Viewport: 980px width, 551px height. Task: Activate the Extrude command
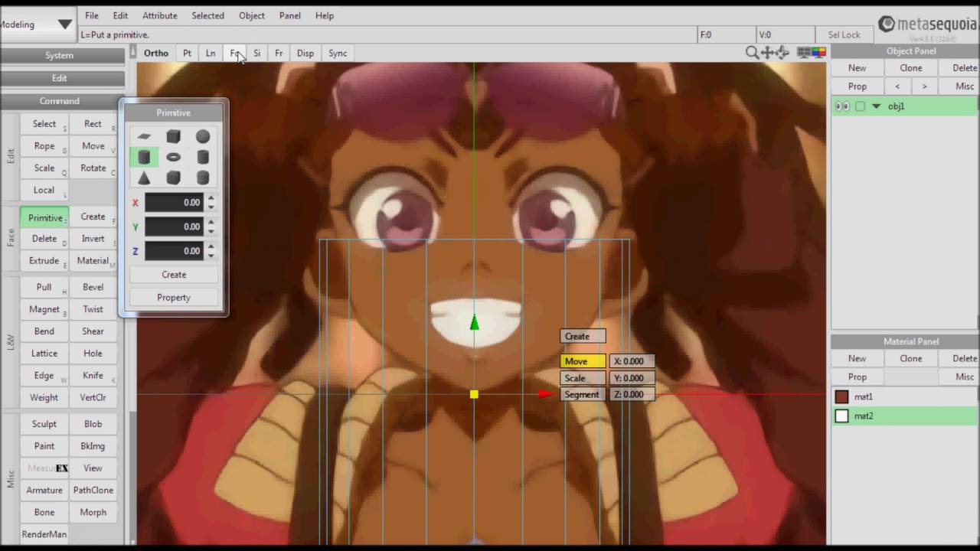point(44,261)
